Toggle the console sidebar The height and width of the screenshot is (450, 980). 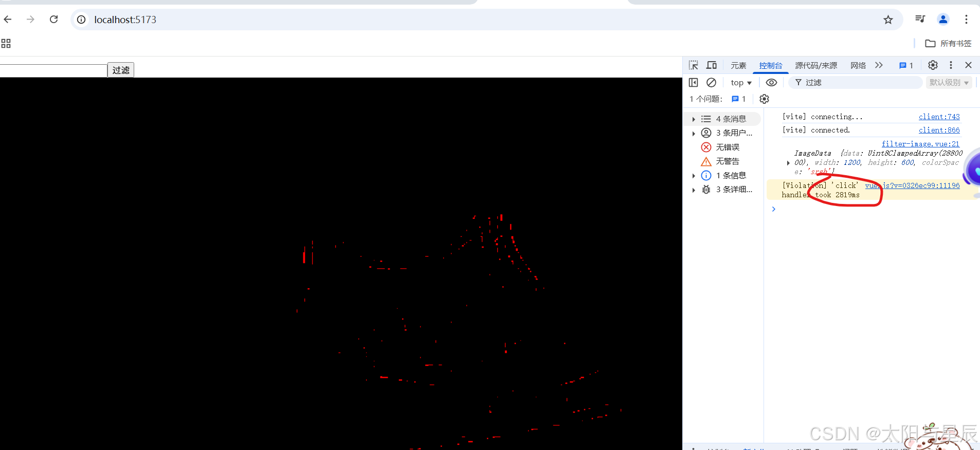pos(694,82)
